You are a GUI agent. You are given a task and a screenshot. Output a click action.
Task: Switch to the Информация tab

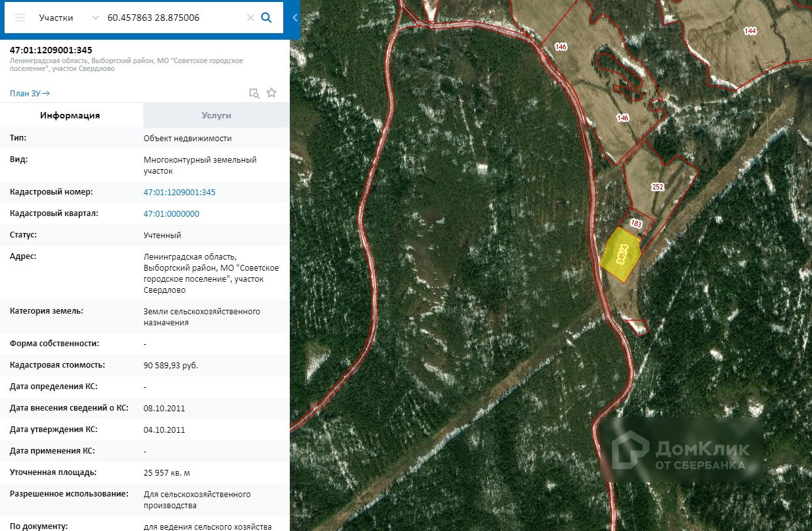point(70,115)
